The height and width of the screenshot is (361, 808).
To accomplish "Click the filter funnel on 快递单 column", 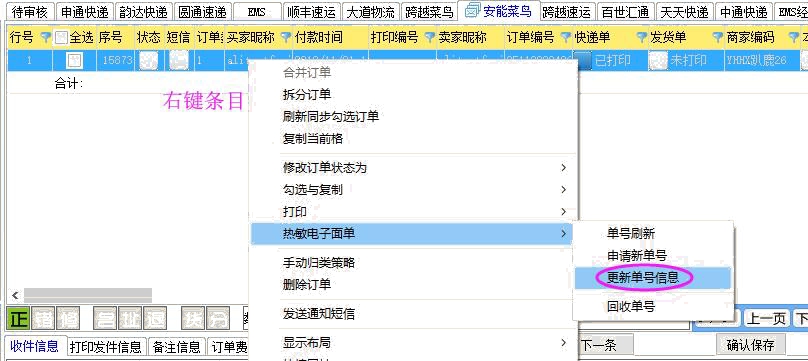I will click(x=642, y=37).
